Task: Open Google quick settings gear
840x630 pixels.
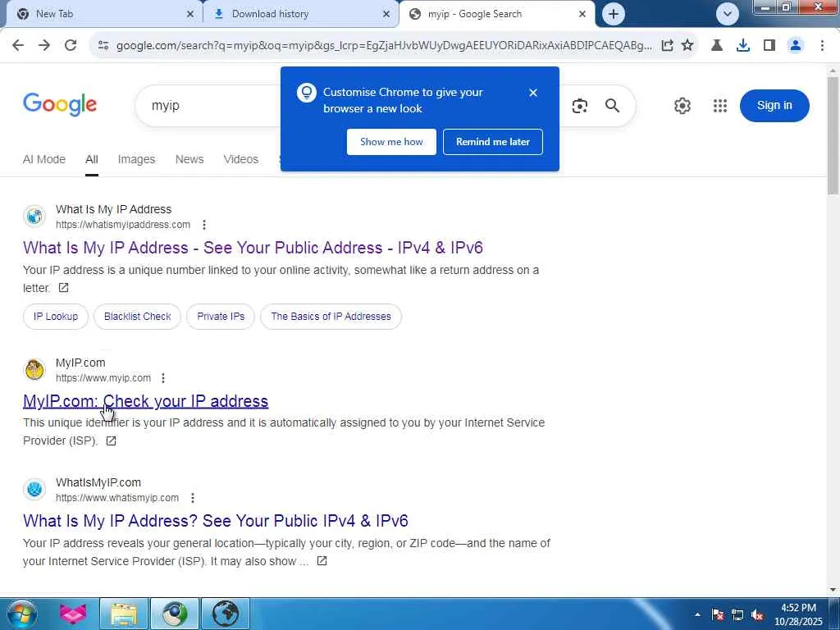Action: coord(682,106)
